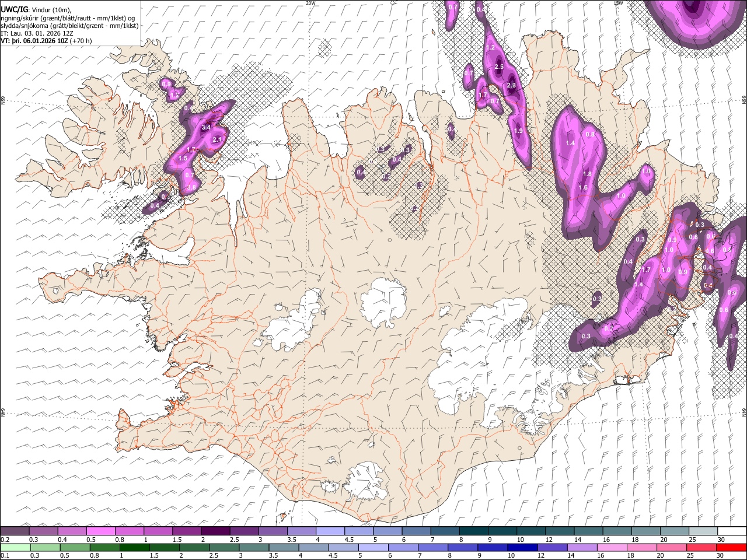Click the 1.5 precipitation value label
Image resolution: width=747 pixels, height=560 pixels.
coord(183,158)
